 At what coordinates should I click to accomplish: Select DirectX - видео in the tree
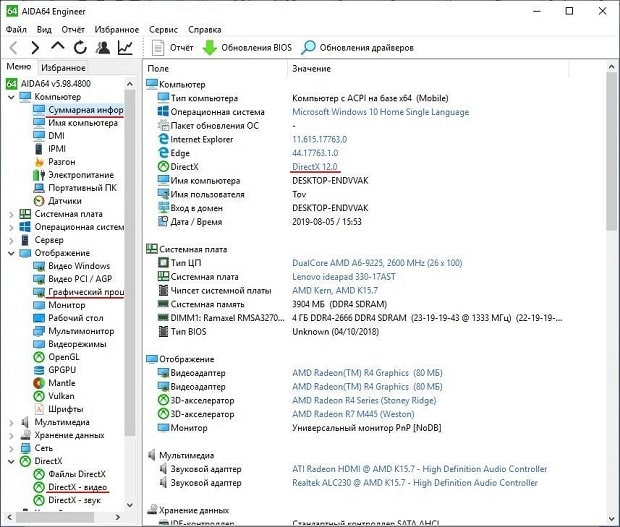(78, 487)
